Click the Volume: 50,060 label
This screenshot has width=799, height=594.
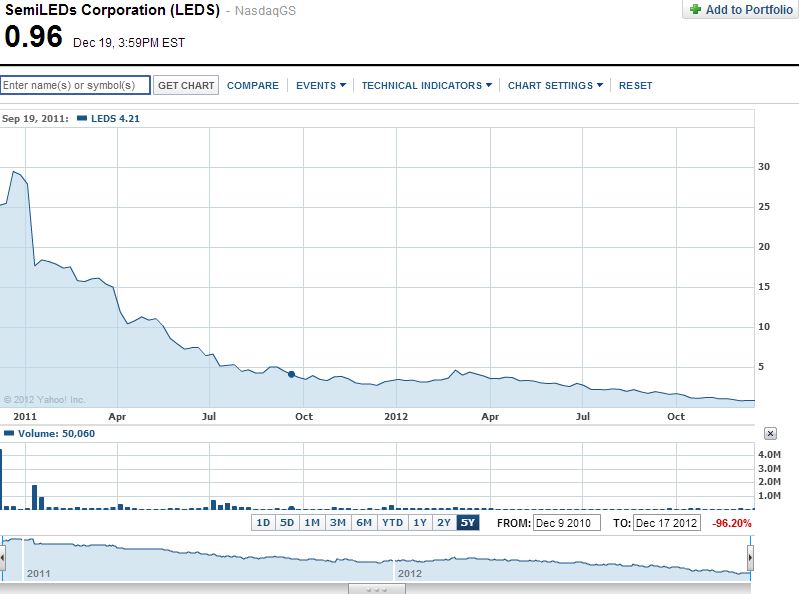tap(56, 434)
